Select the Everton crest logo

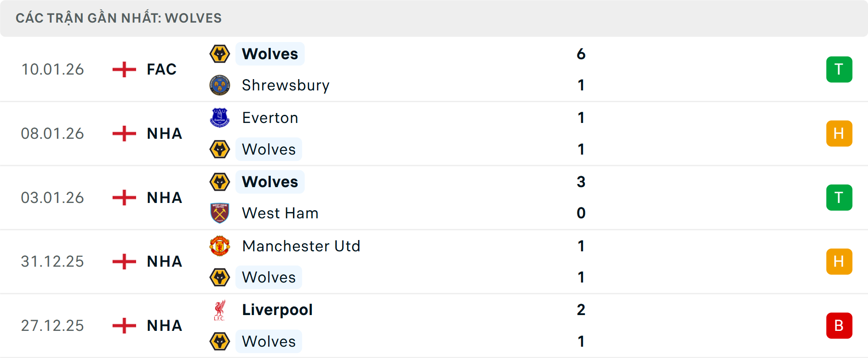point(219,118)
